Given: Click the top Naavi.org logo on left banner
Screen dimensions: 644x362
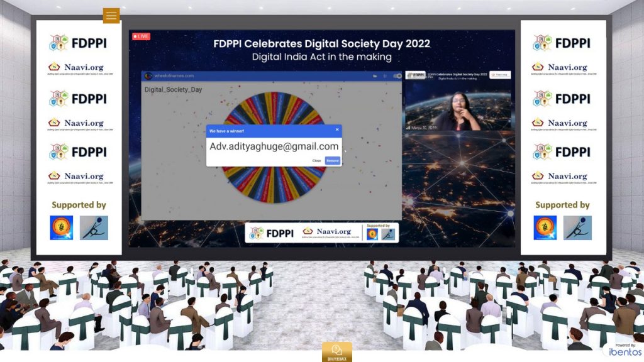Looking at the screenshot, I should point(80,68).
